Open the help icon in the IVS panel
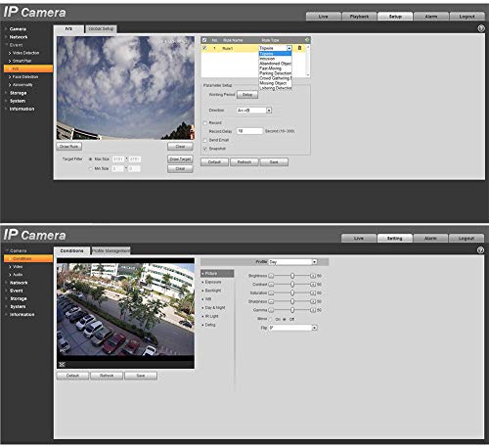 tap(481, 28)
